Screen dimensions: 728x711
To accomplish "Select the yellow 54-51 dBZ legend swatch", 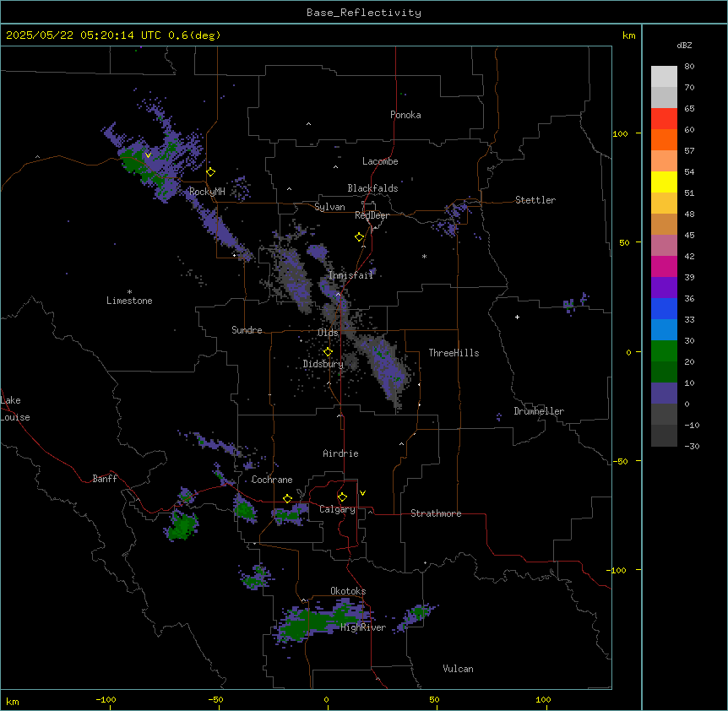I will (x=664, y=182).
